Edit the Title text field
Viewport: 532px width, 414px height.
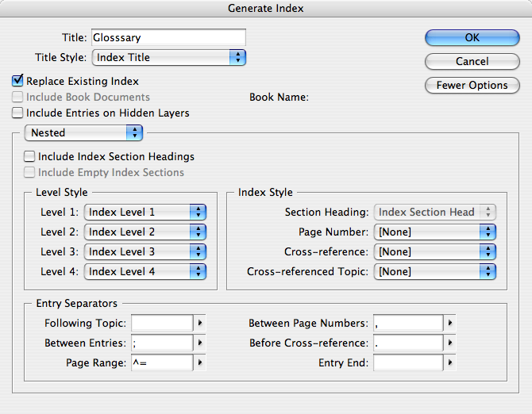(x=168, y=37)
